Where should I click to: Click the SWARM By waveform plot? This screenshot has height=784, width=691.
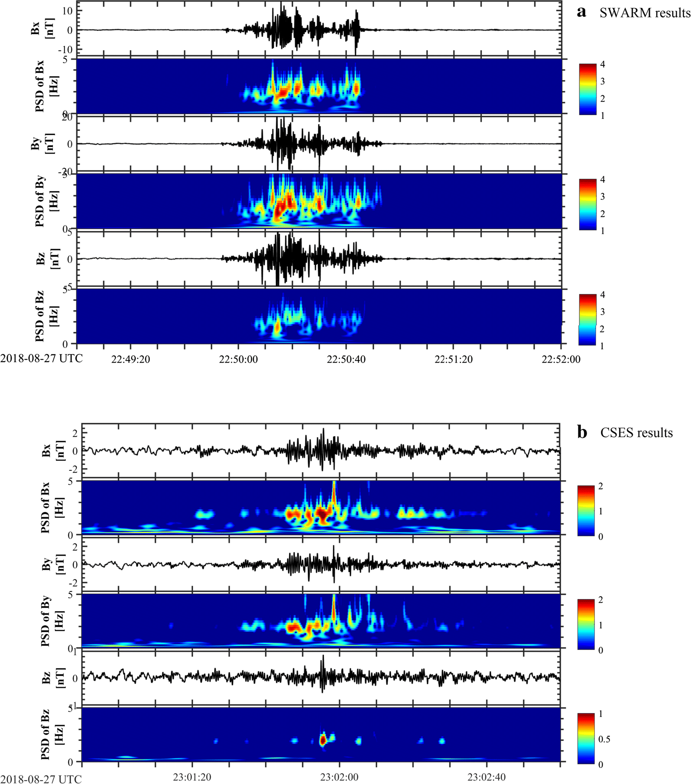[319, 144]
